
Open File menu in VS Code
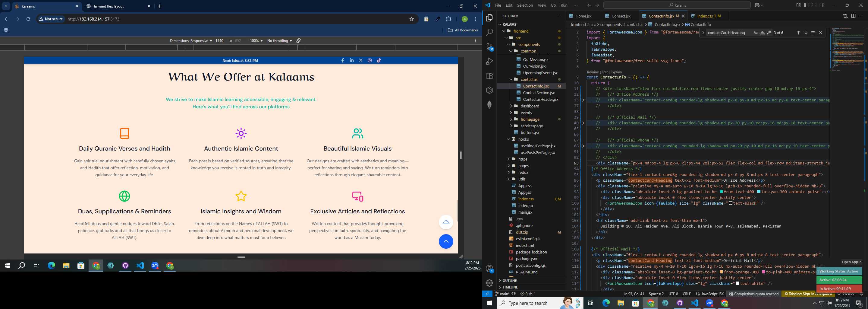498,5
